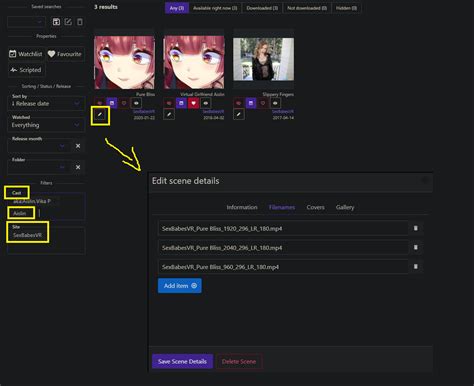The width and height of the screenshot is (474, 386).
Task: Delete the 1920 filename row with its trash icon
Action: coord(416,228)
